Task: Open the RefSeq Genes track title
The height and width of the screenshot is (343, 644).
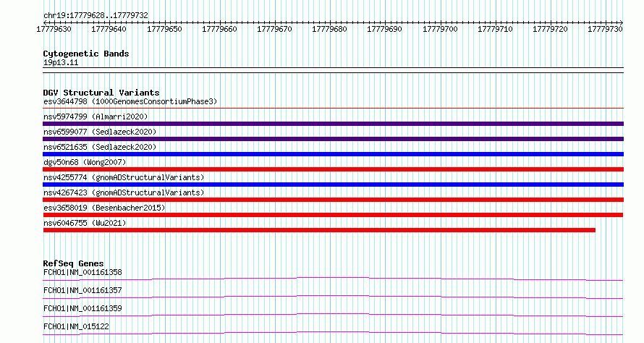Action: (74, 263)
